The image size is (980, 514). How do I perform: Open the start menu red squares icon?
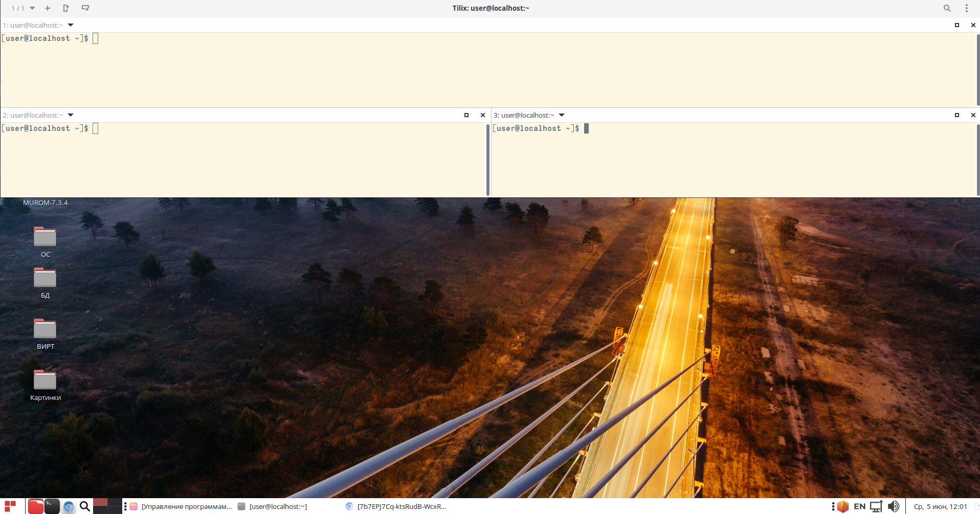tap(10, 506)
